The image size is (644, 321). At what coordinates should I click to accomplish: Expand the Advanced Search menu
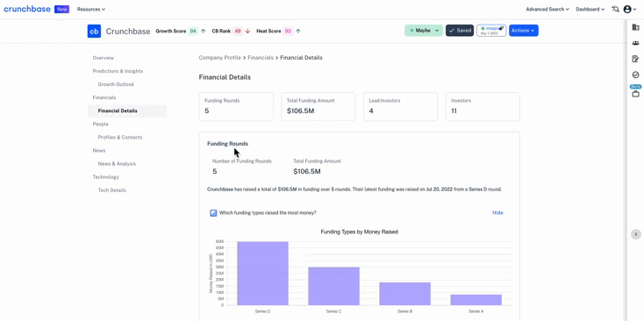[547, 9]
